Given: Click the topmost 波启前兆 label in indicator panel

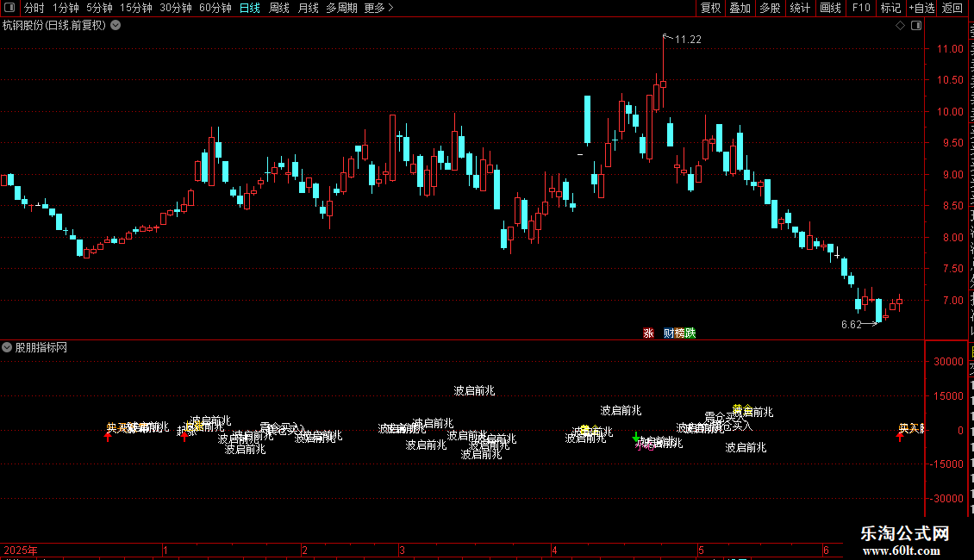Looking at the screenshot, I should (474, 390).
